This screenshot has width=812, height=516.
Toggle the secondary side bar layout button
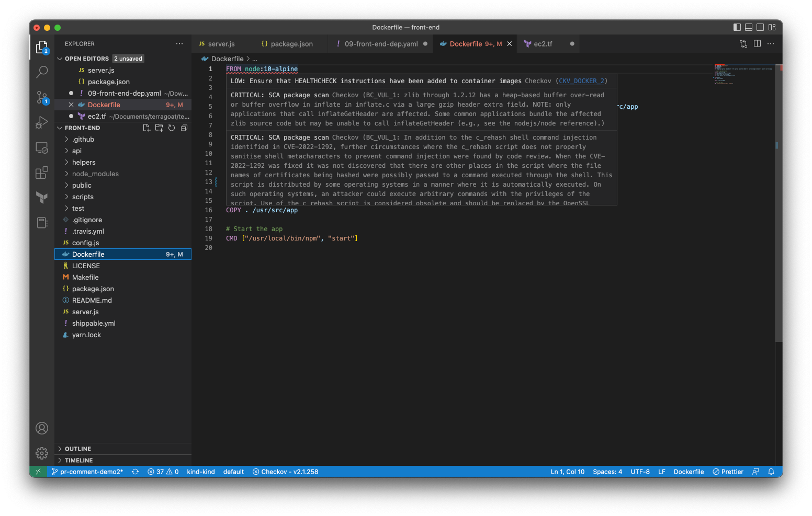pos(760,27)
